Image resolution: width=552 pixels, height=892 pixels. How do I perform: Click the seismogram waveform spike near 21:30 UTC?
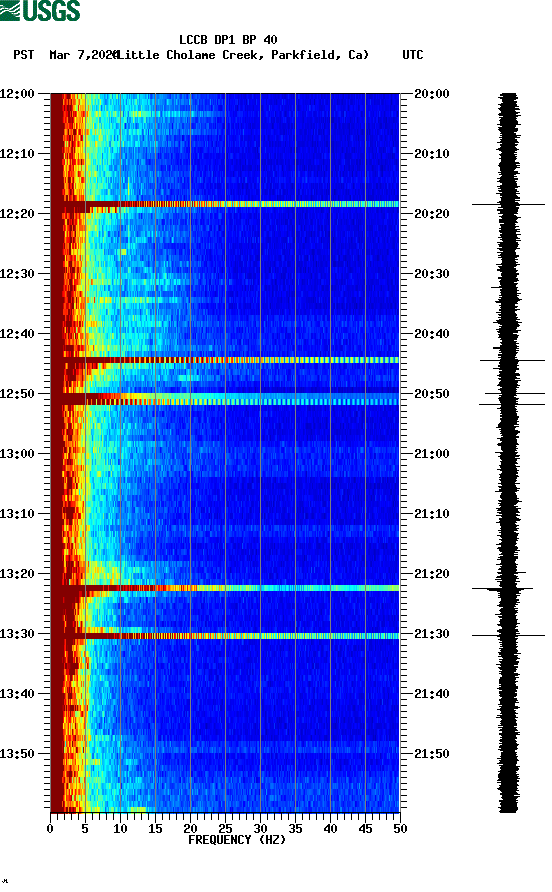[x=508, y=635]
